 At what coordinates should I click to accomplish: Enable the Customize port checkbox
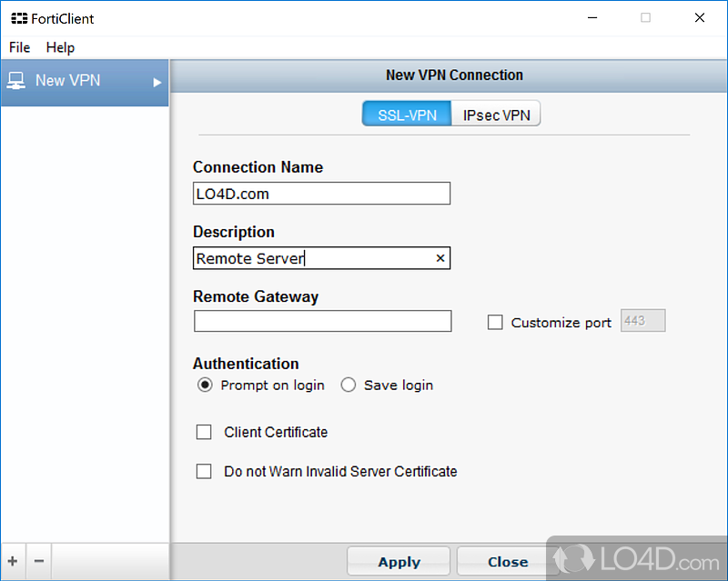[495, 322]
